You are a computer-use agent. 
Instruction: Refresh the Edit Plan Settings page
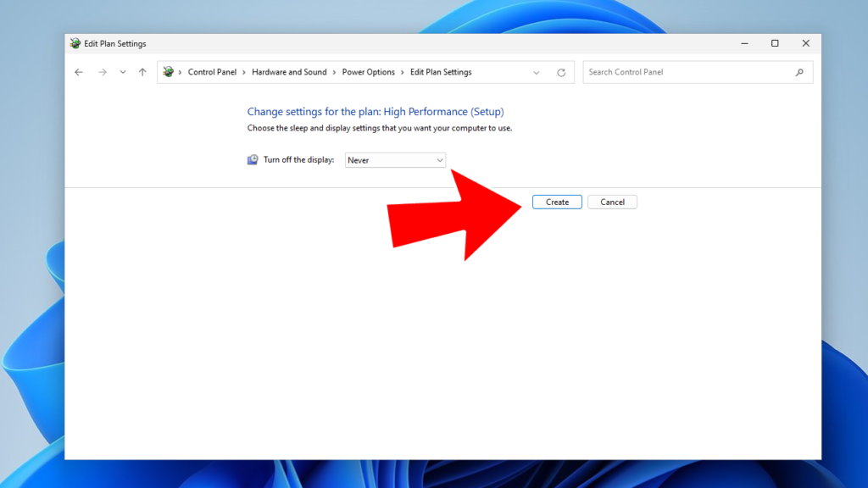pos(561,73)
